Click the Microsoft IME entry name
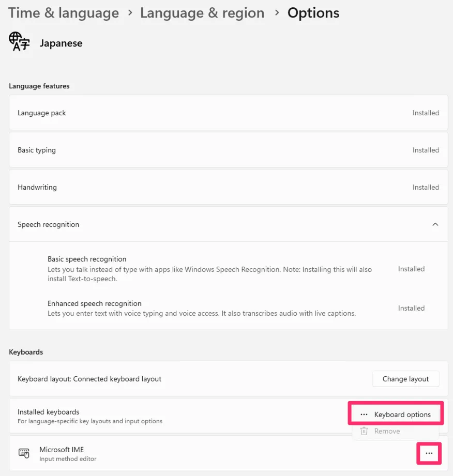Image resolution: width=453 pixels, height=476 pixels. [x=62, y=450]
